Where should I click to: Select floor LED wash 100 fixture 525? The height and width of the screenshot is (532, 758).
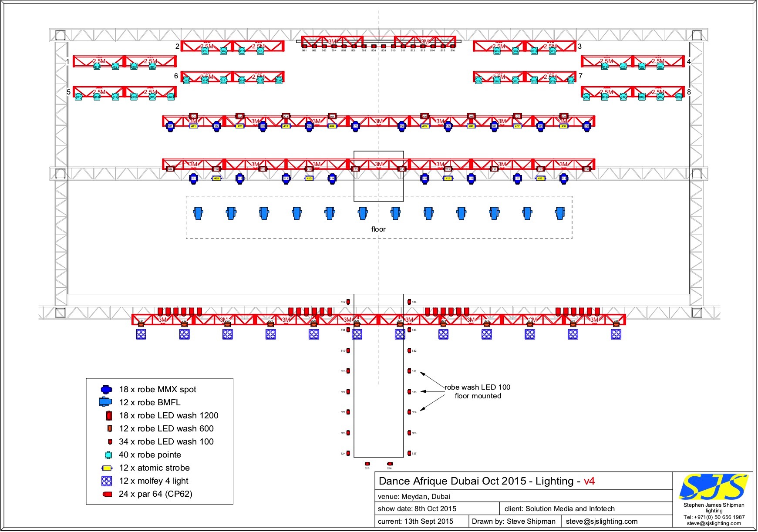(x=367, y=464)
